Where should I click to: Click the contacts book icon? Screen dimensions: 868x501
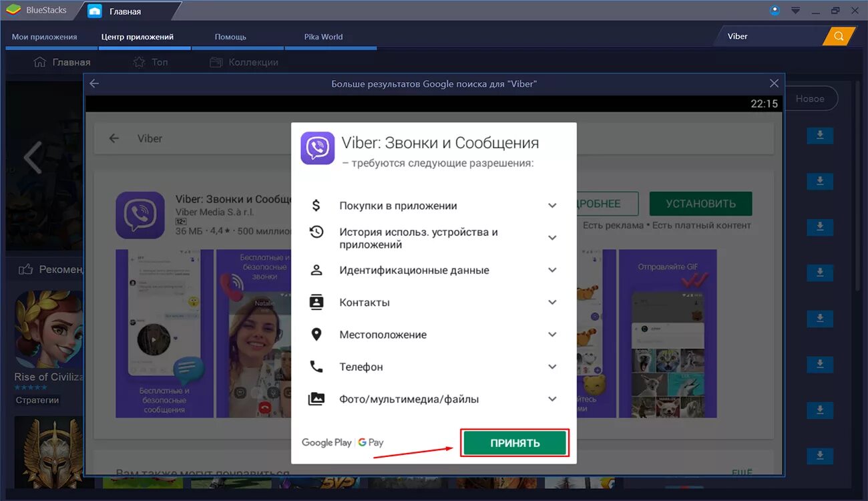coord(316,302)
